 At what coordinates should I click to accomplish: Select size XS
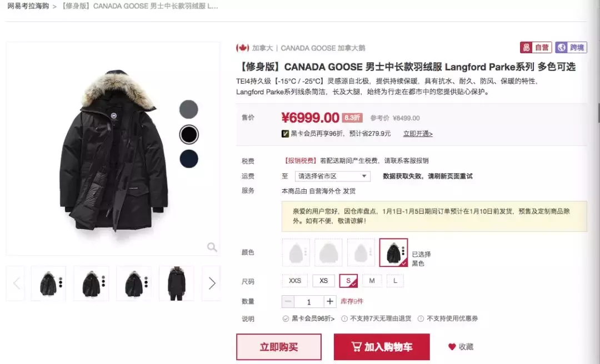click(x=324, y=281)
